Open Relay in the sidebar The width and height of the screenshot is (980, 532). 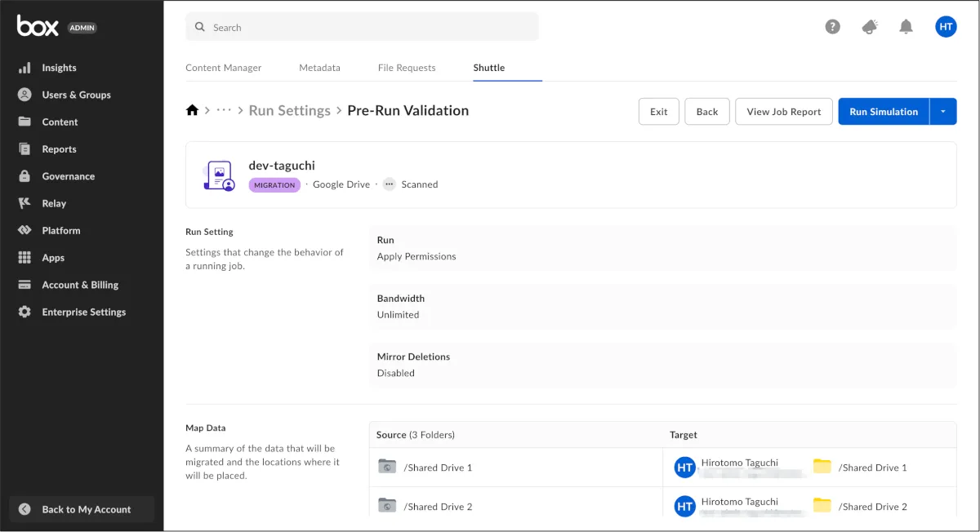pyautogui.click(x=54, y=203)
